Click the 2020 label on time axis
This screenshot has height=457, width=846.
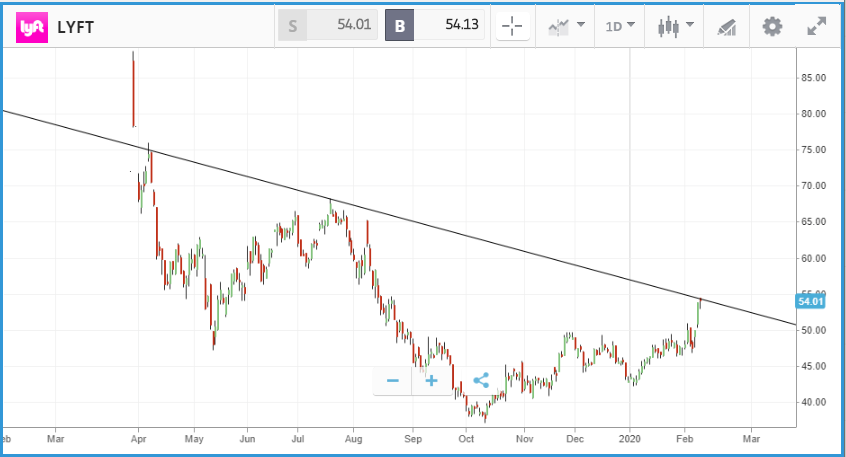coord(629,438)
